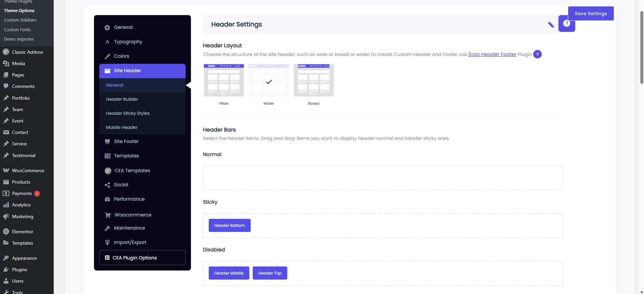
Task: Click the Save Settings button
Action: 590,14
